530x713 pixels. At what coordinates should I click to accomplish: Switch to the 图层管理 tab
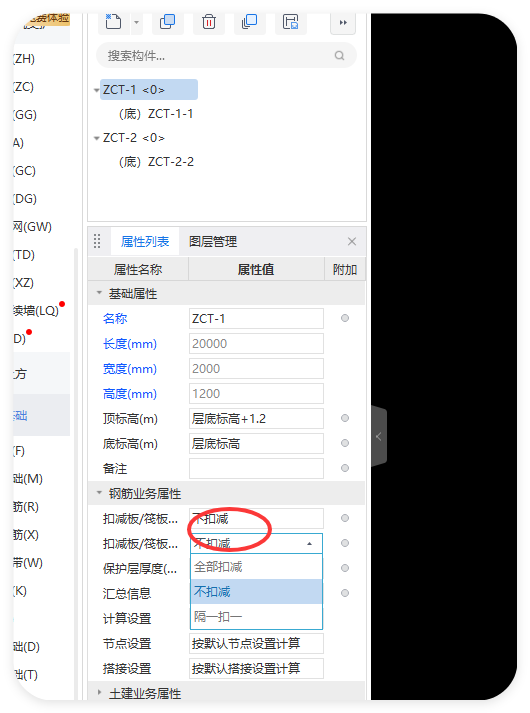point(213,241)
